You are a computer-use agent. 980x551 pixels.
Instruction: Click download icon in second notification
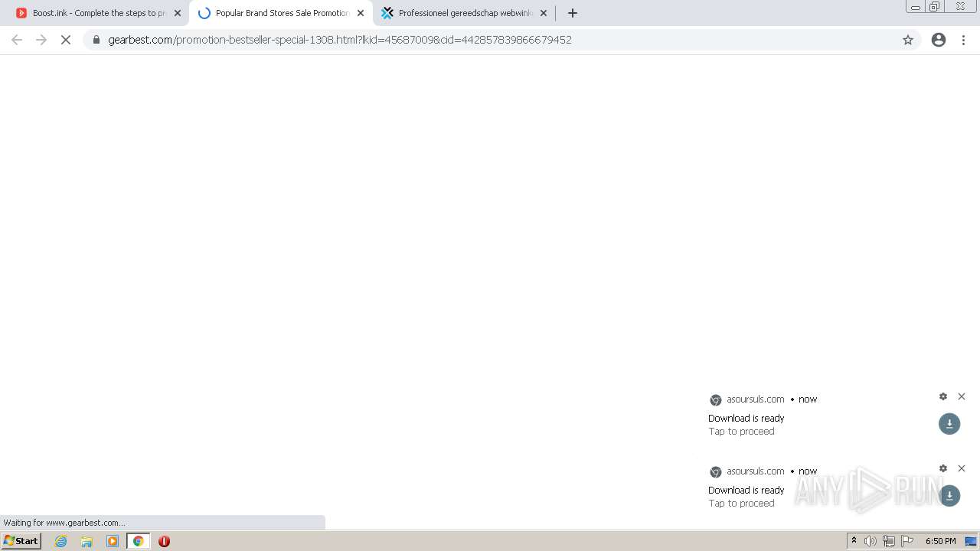[949, 496]
